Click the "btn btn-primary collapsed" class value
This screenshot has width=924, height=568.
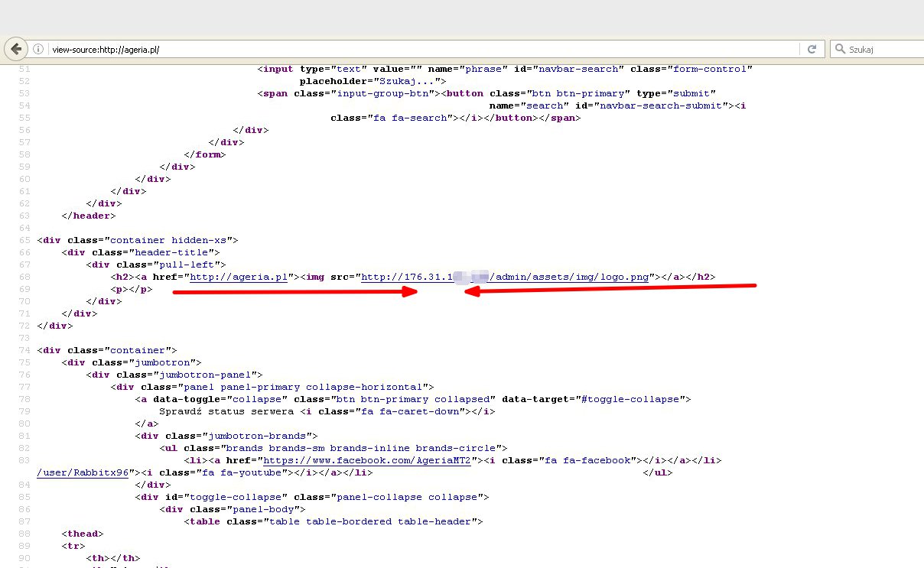(x=414, y=399)
